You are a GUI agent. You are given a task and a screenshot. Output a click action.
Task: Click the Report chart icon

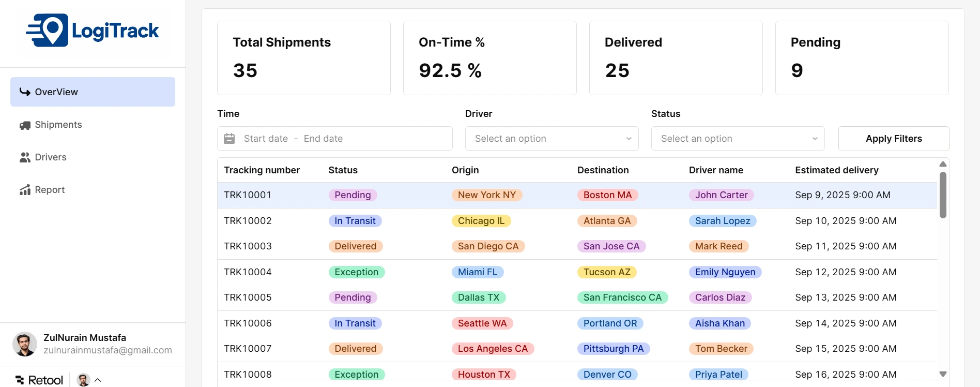pos(25,190)
